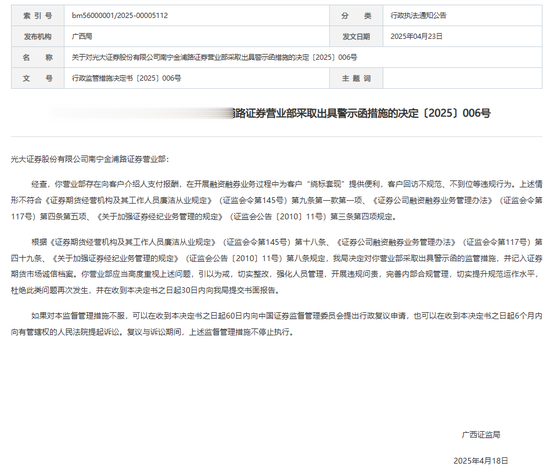Screen dimensions: 550x470
Task: Select publisher value 广西局
Action: (x=82, y=36)
